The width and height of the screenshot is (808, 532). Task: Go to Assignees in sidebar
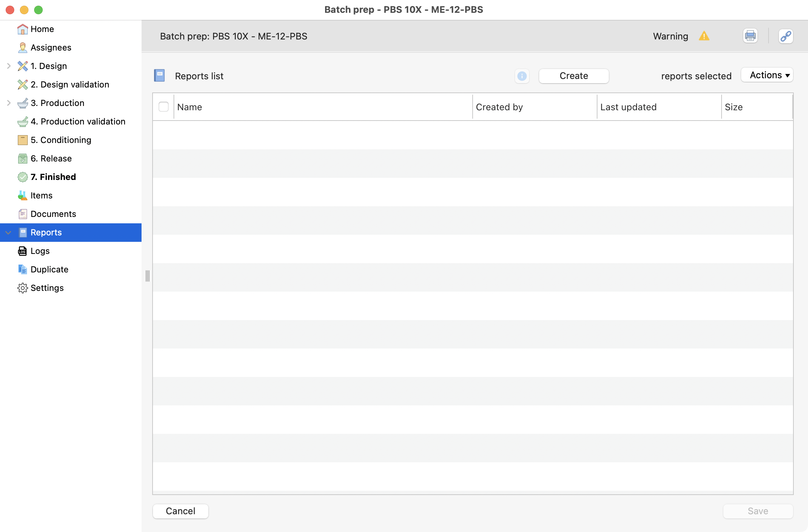click(51, 48)
